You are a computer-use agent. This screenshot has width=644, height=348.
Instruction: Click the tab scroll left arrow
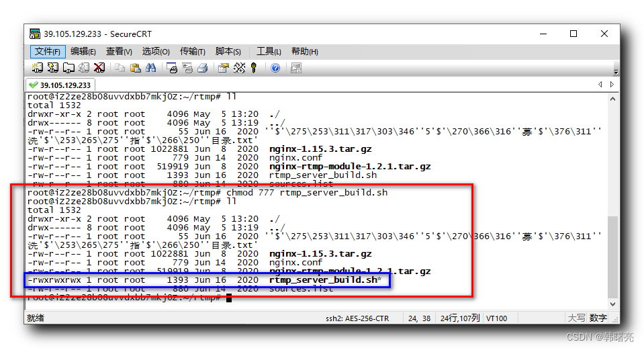click(x=600, y=85)
